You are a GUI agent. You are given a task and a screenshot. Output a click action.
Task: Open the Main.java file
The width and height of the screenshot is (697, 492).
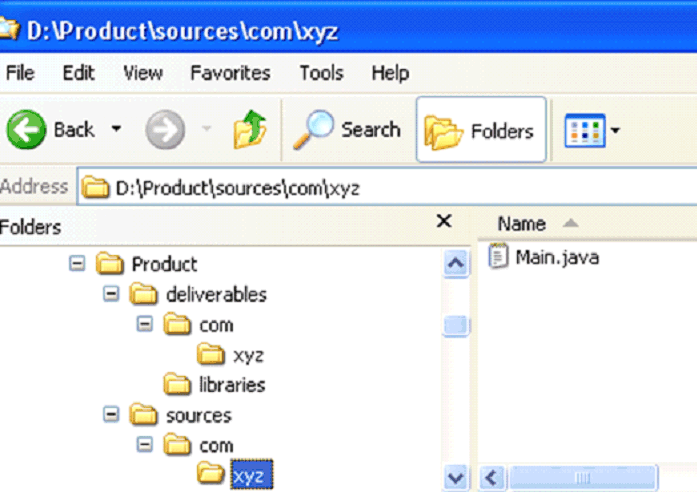click(556, 258)
